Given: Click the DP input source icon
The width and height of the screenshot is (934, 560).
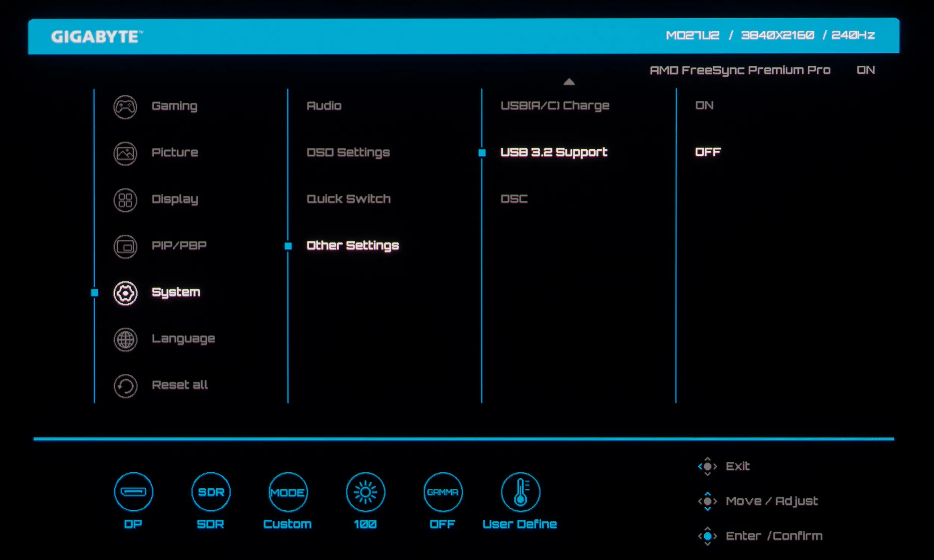Looking at the screenshot, I should coord(134,492).
